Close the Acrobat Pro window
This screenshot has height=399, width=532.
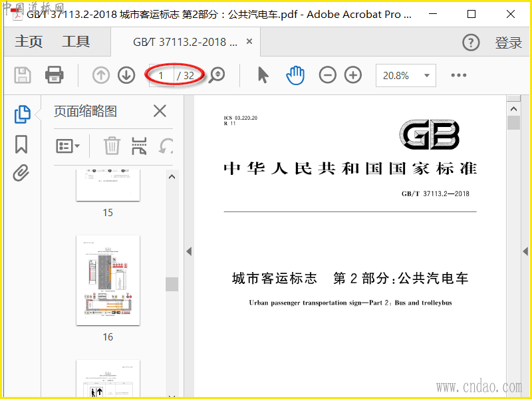point(511,14)
